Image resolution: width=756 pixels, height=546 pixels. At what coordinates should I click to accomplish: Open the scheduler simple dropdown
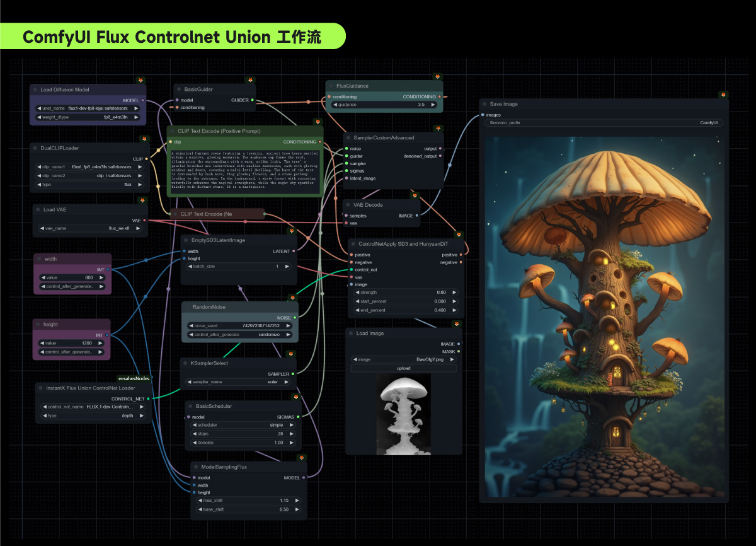click(243, 425)
